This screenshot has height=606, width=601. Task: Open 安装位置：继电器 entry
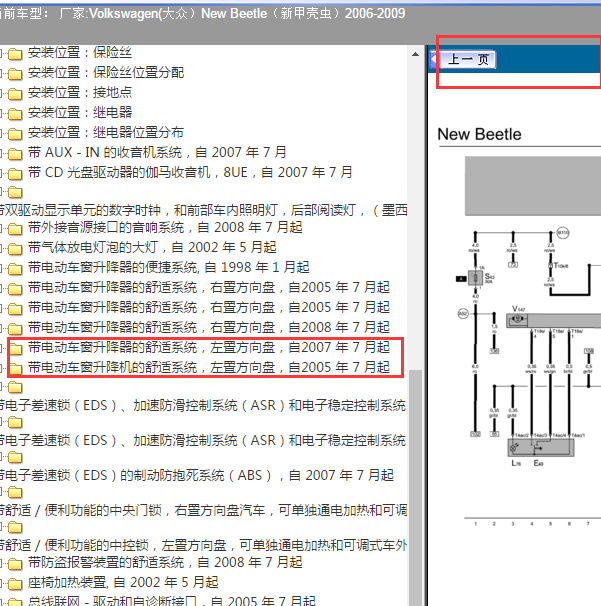[80, 112]
